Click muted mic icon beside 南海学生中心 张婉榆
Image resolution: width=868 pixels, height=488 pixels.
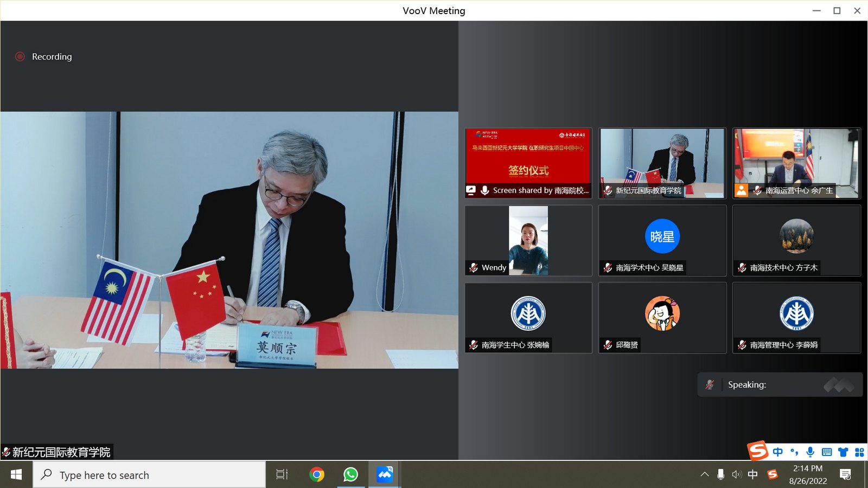pos(474,345)
